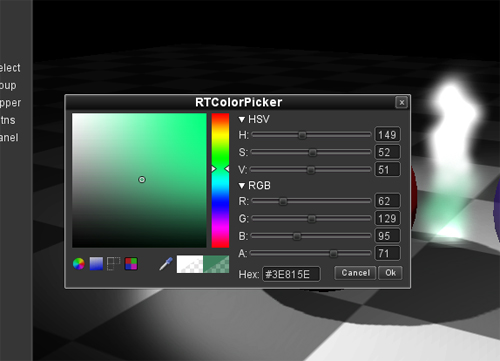This screenshot has height=361, width=500.
Task: Click the S saturation slider handle
Action: [312, 153]
